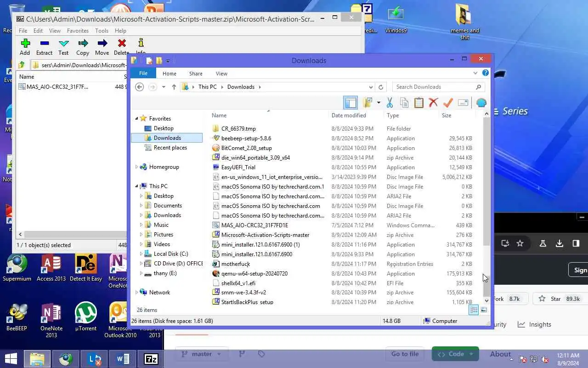Click the Add icon in 7-Zip toolbar
Screen dimensions: 588x368
click(25, 44)
